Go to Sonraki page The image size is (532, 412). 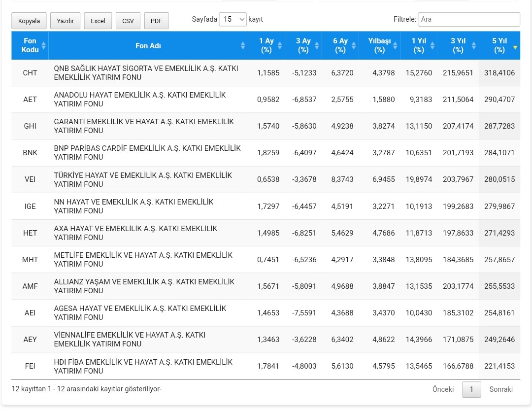pos(501,389)
